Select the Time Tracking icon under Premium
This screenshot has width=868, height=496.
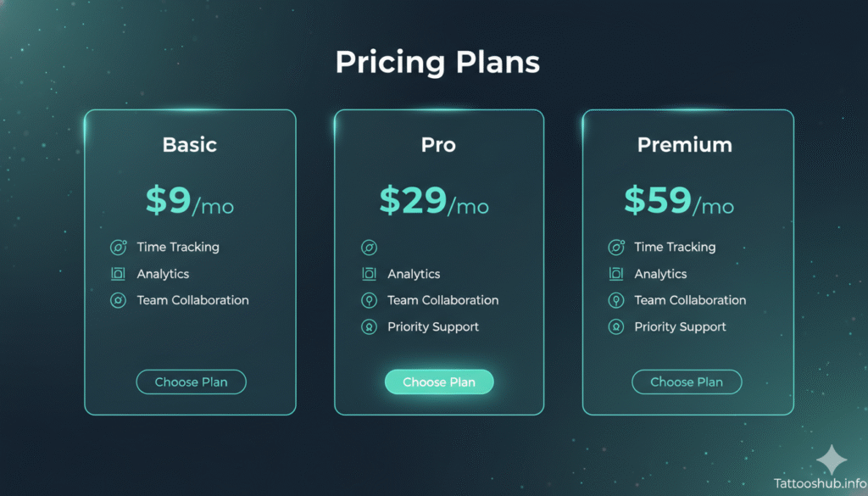point(616,247)
